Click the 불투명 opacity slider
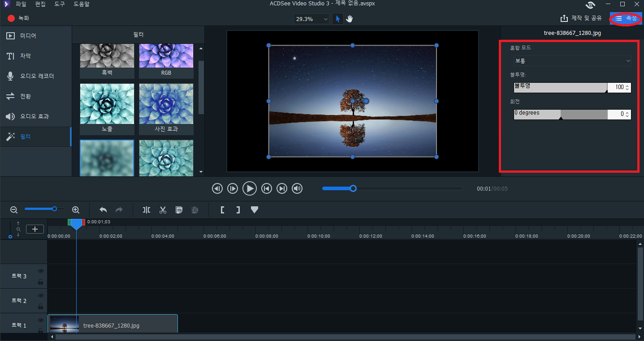The width and height of the screenshot is (644, 341). coord(561,87)
